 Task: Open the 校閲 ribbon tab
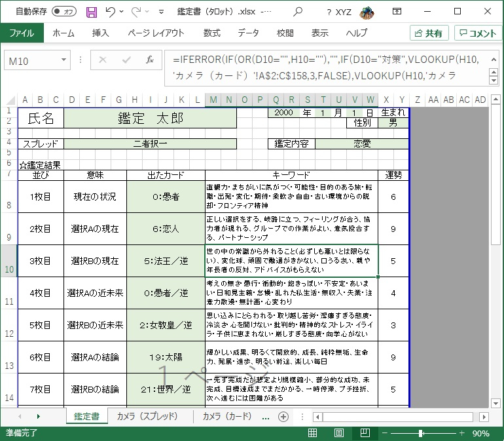[x=285, y=33]
